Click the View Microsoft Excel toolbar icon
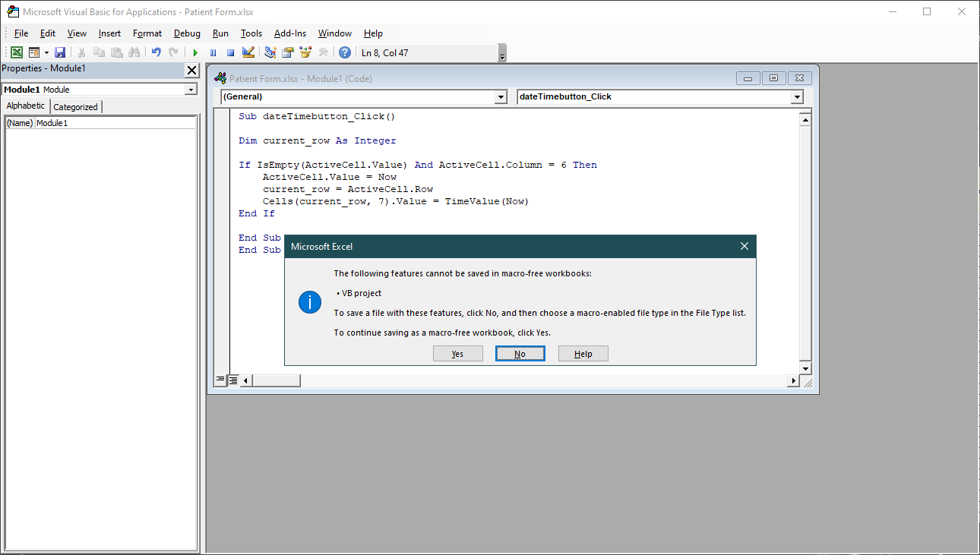This screenshot has height=555, width=980. tap(15, 52)
